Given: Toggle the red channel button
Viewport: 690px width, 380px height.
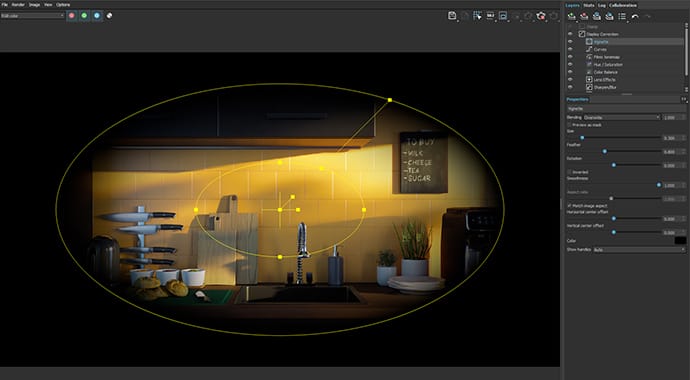Looking at the screenshot, I should pos(72,16).
